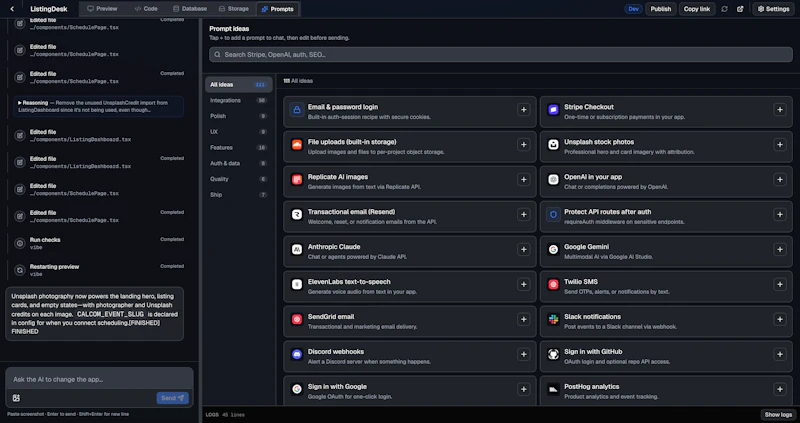800x423 pixels.
Task: Select the Features category
Action: click(x=238, y=147)
